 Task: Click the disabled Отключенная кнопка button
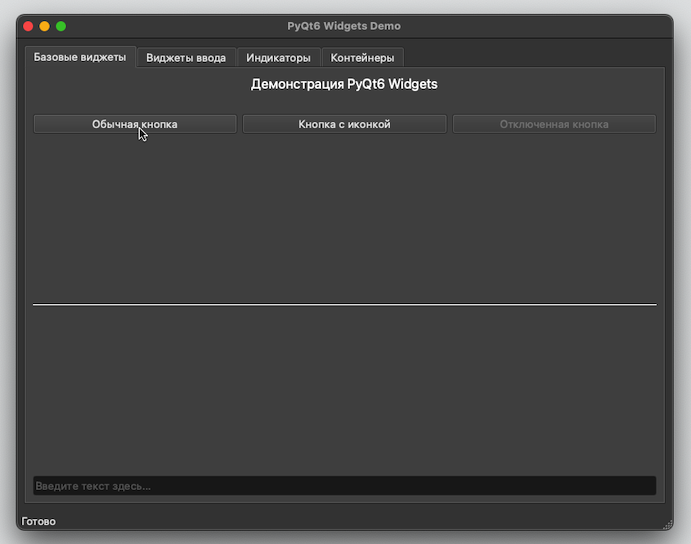point(554,124)
